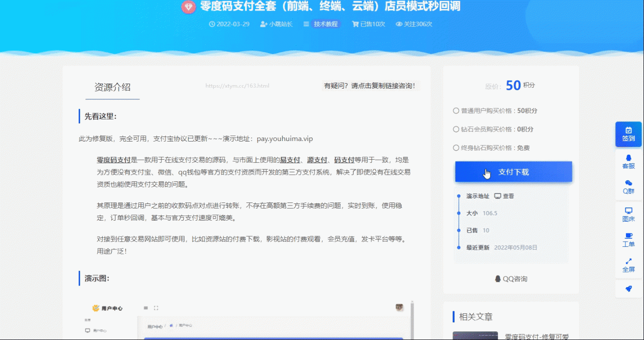Copy link via 有疑问？请点击复制链接咨询

pos(370,86)
